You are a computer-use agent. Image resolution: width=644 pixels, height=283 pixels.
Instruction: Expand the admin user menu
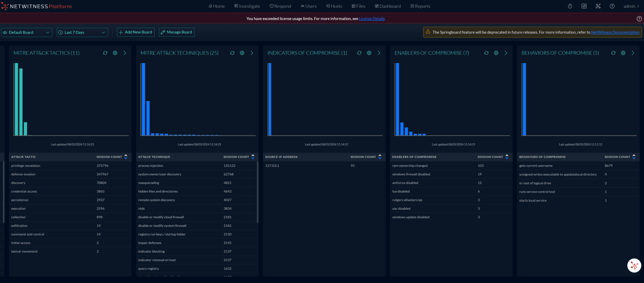(631, 6)
